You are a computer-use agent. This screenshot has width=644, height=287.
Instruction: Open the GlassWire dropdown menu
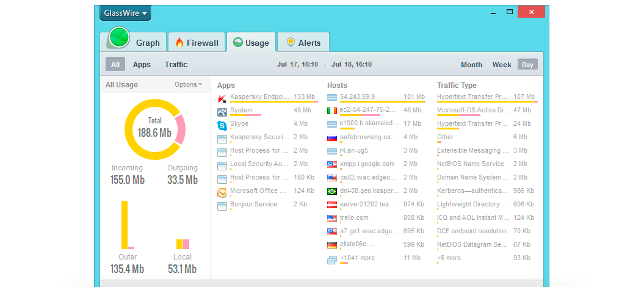(x=125, y=13)
